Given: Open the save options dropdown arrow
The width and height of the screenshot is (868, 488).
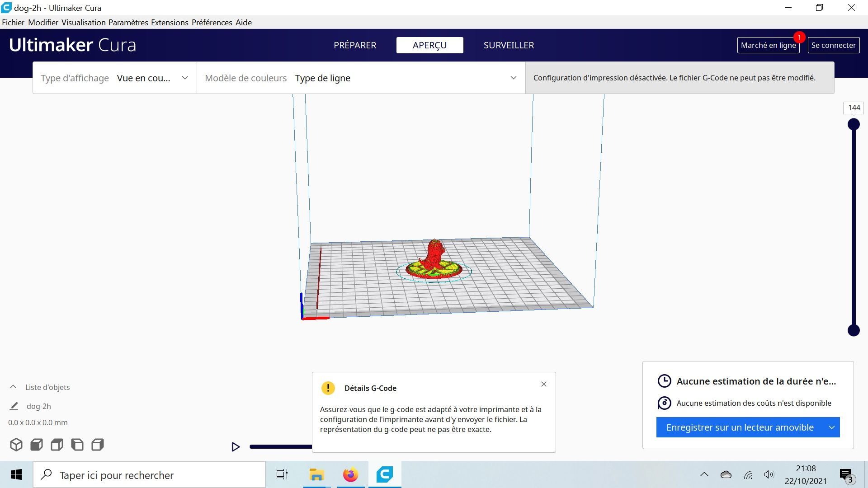Looking at the screenshot, I should (832, 427).
